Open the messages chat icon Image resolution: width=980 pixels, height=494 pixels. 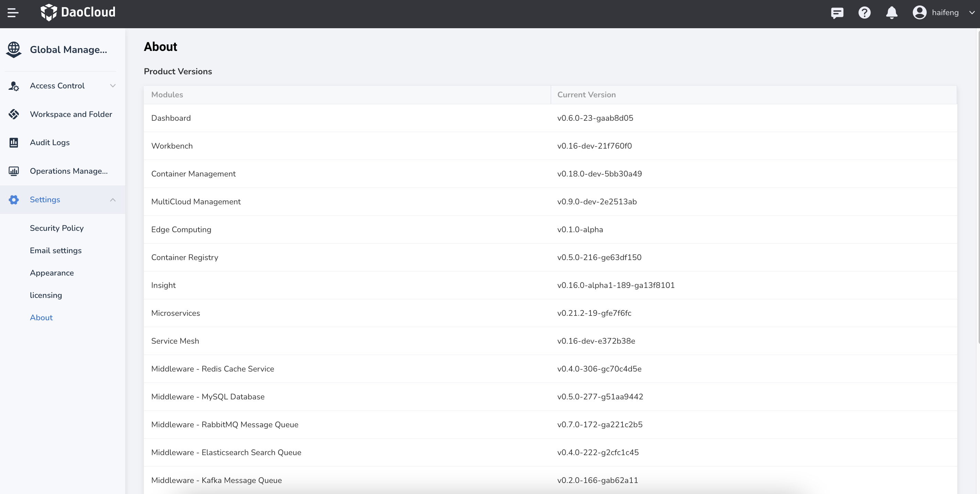coord(837,13)
